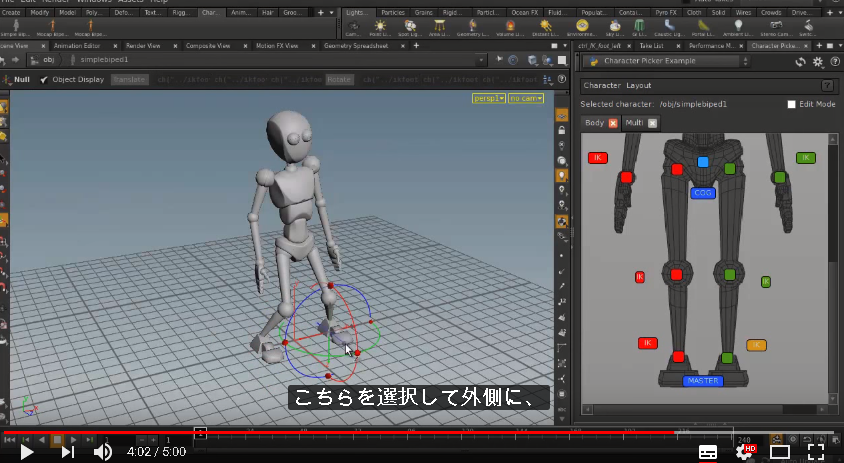Screen dimensions: 844x463
Task: Open the persp1 viewport dropdown
Action: [x=489, y=99]
